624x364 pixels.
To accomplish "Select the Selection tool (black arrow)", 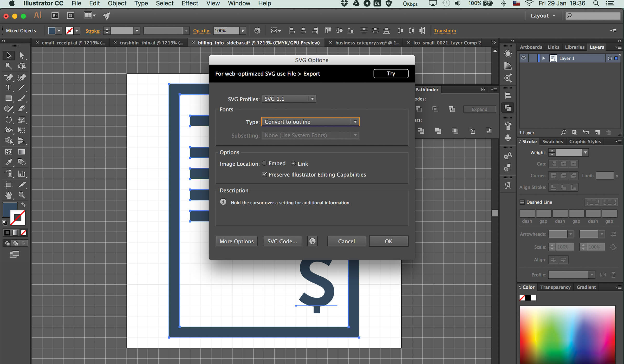I will 9,55.
